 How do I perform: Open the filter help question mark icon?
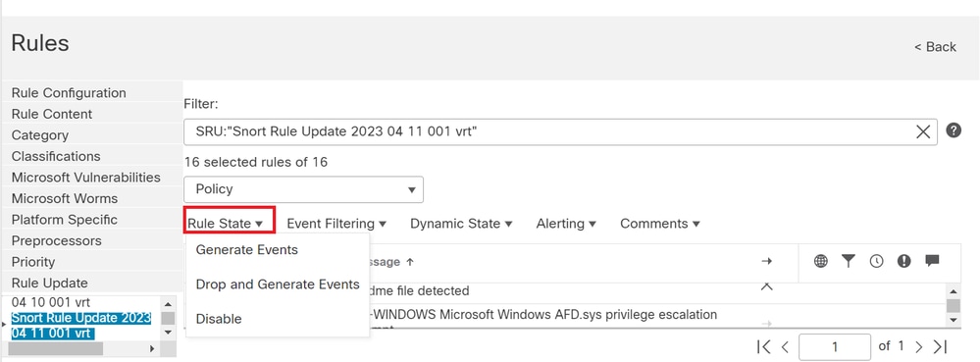tap(954, 130)
